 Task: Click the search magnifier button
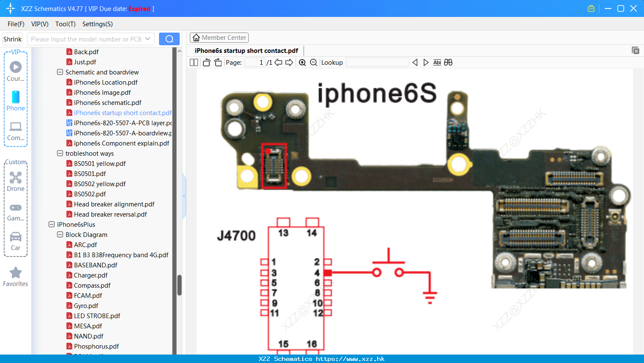coord(169,39)
